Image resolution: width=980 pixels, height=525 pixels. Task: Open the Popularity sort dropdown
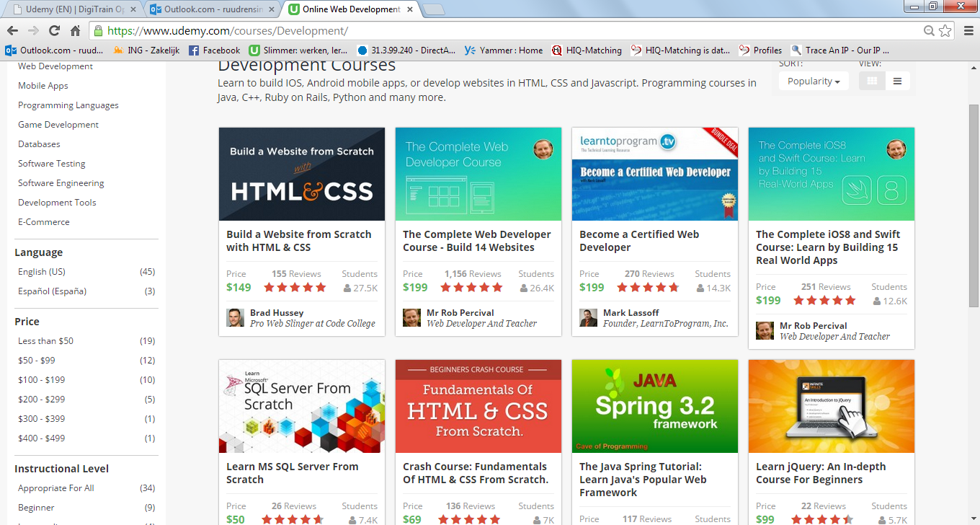pyautogui.click(x=814, y=81)
